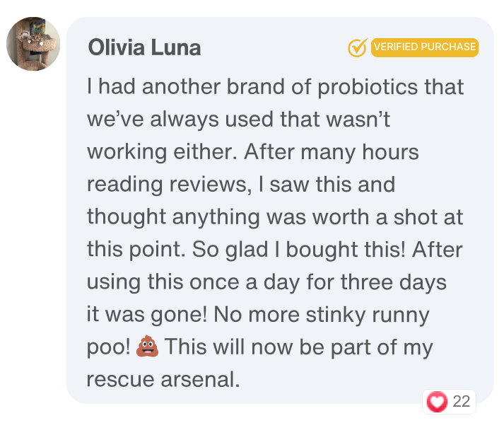Screen dimensions: 504x423
Task: Click "using this once a day for three days"
Action: 266,282
